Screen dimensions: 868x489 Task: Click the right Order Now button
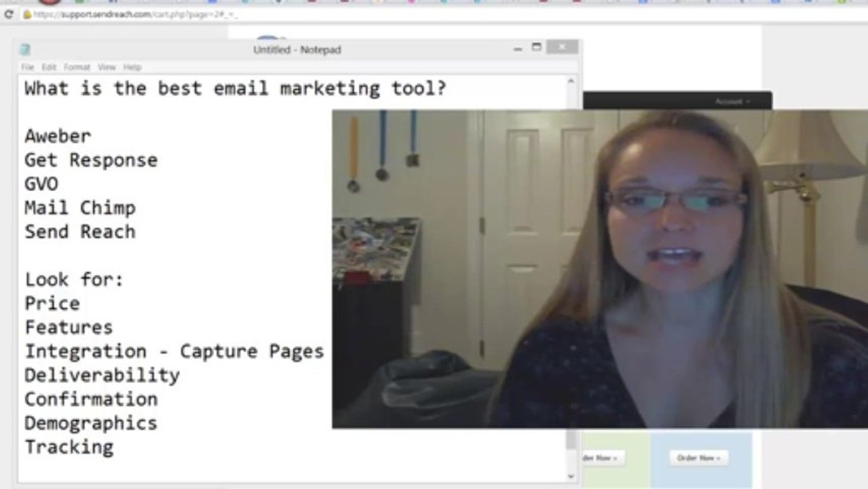pyautogui.click(x=699, y=458)
